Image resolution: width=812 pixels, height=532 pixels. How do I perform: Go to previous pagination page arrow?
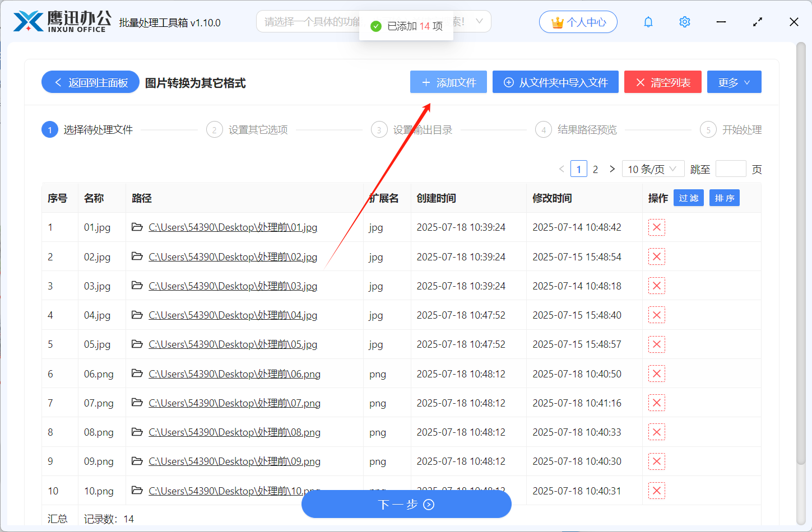pyautogui.click(x=562, y=169)
